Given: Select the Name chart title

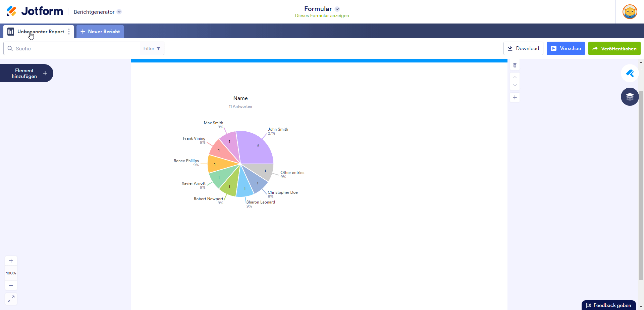Looking at the screenshot, I should click(240, 98).
